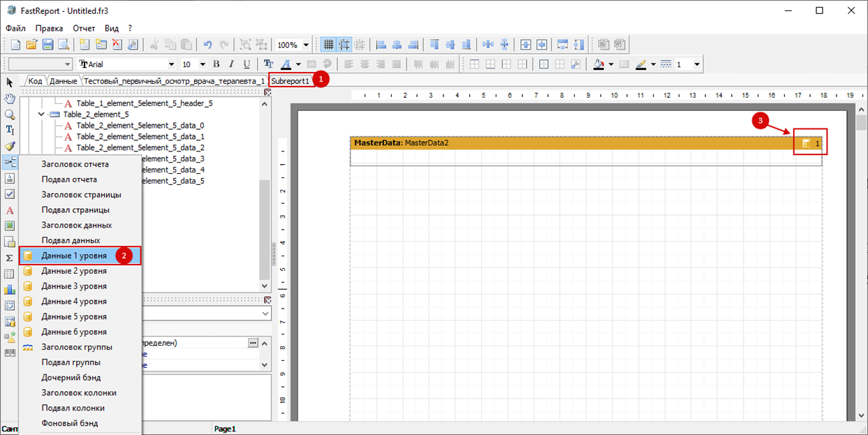Pick the fill color paint bucket
Screen dimensions: 868x435
[x=598, y=64]
